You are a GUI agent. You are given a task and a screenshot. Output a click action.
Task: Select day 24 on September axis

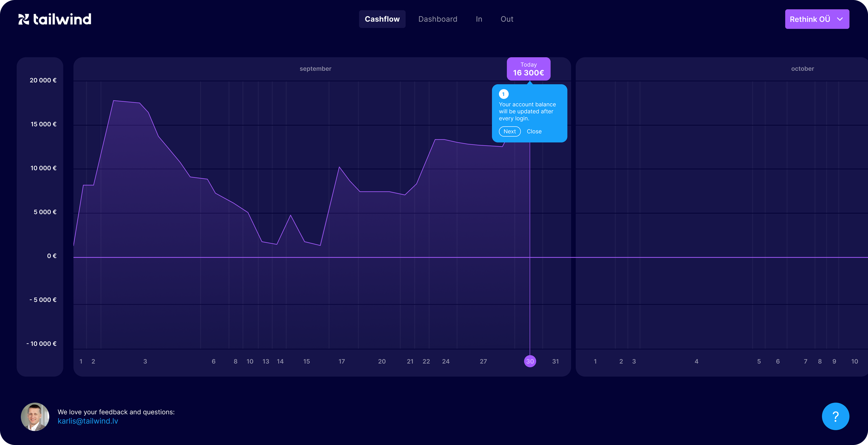(445, 361)
